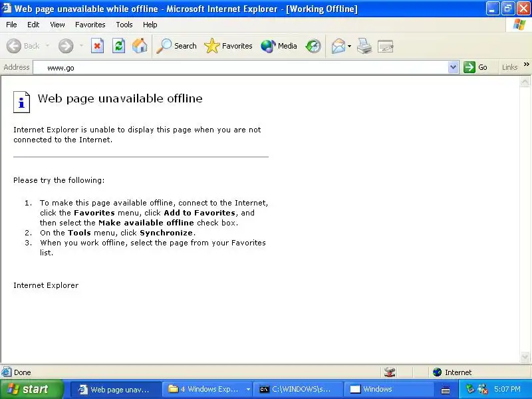Viewport: 532px width, 399px height.
Task: Click the scrollbar down arrow
Action: coord(525,357)
